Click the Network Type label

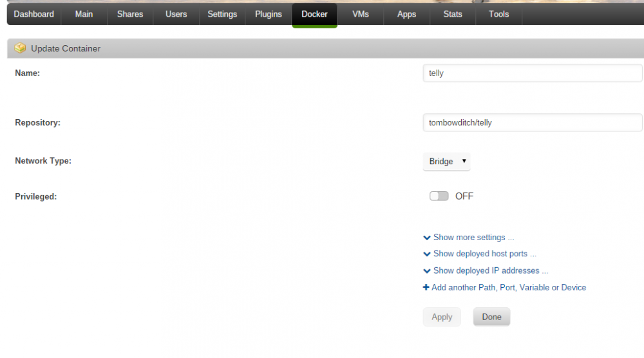click(x=43, y=161)
